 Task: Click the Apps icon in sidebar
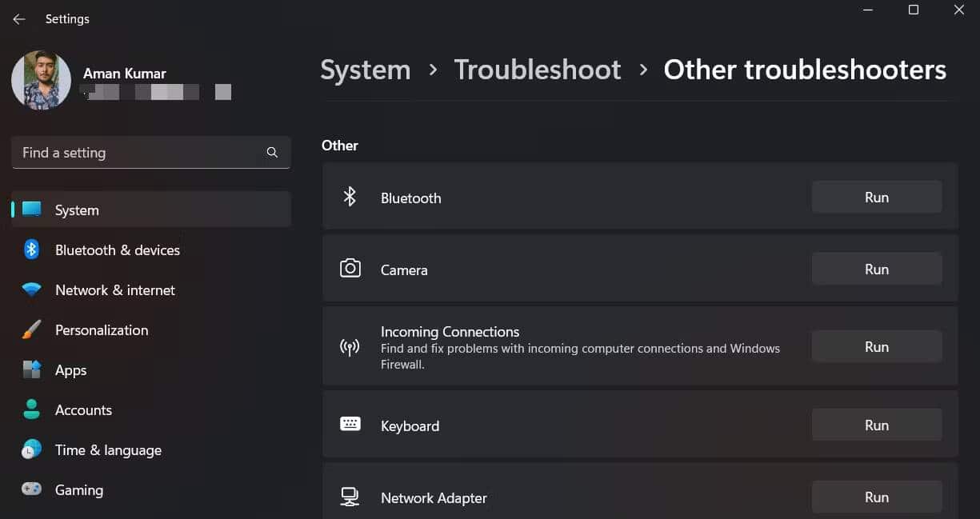click(32, 370)
